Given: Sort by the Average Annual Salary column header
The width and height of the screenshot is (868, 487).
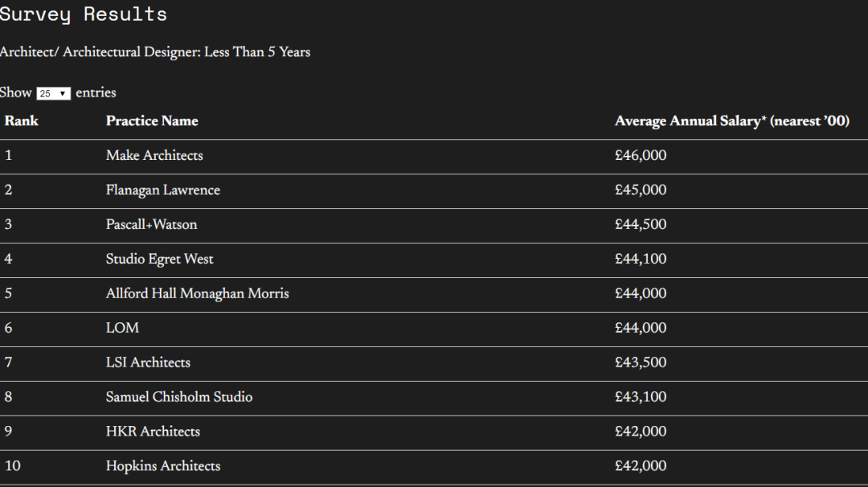Looking at the screenshot, I should tap(731, 121).
